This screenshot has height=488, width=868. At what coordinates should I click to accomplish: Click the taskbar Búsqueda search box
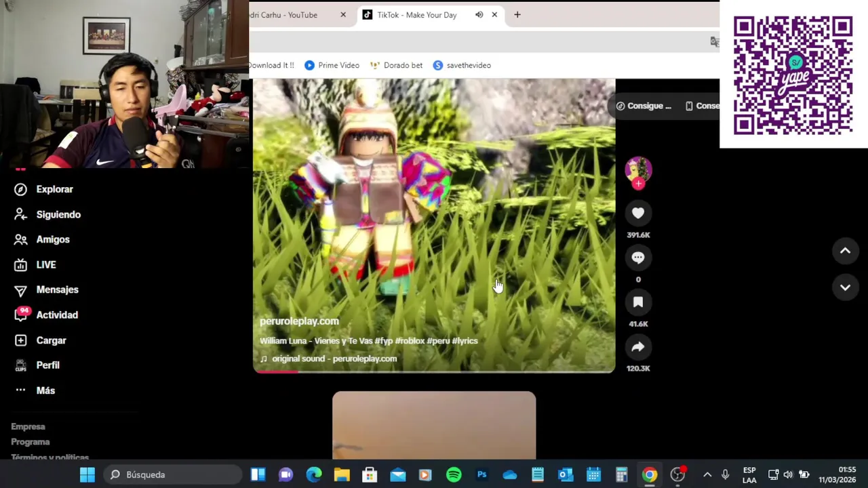172,474
